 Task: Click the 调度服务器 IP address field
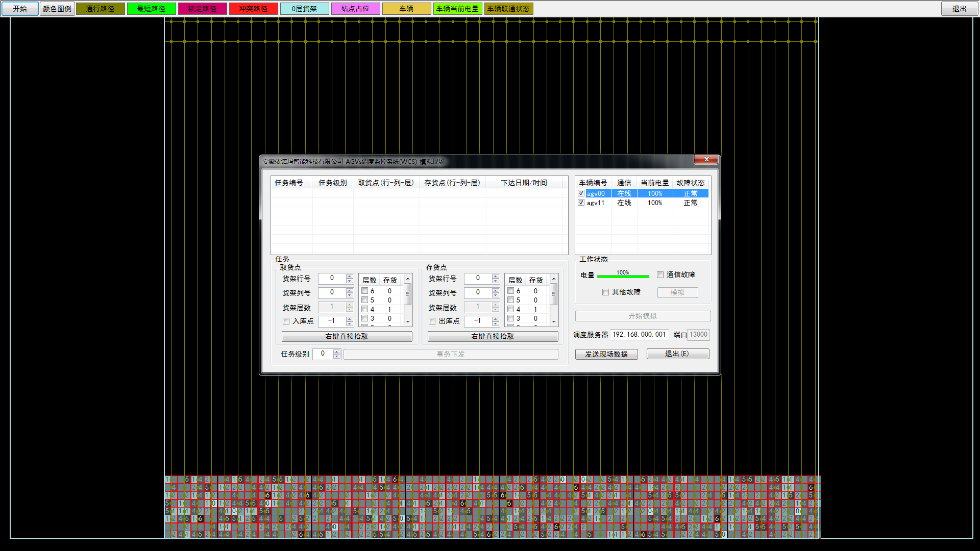click(x=639, y=335)
